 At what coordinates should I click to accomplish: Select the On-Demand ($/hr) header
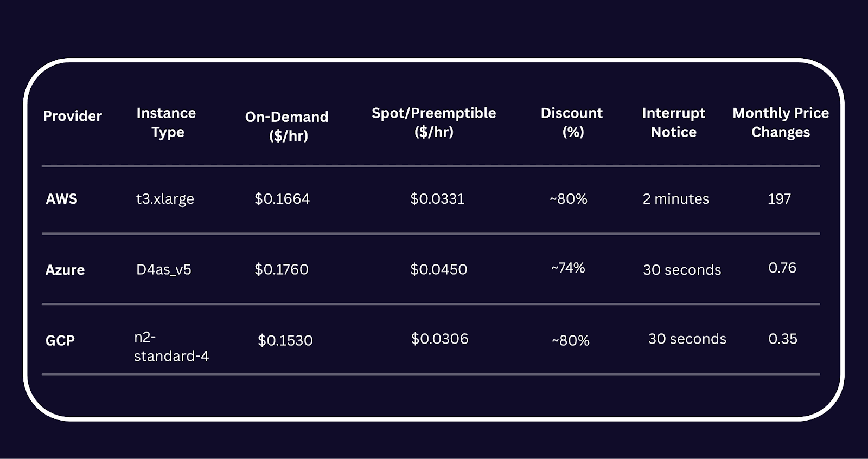pyautogui.click(x=287, y=126)
